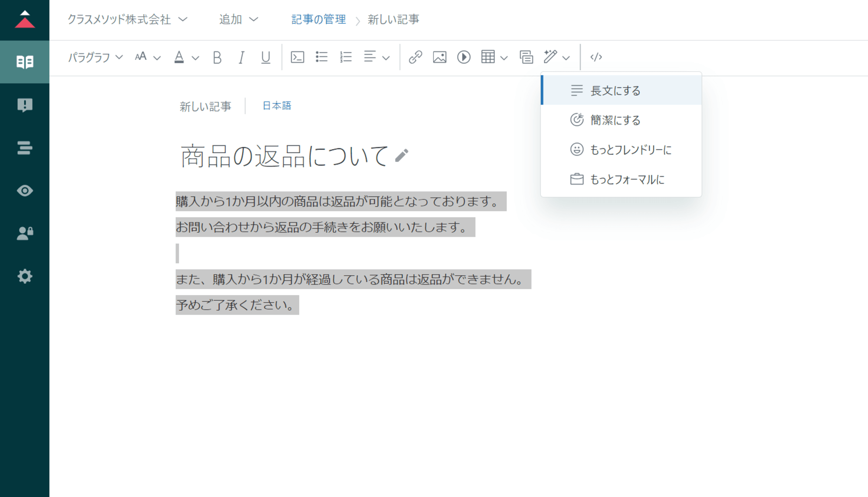This screenshot has height=497, width=868.
Task: Insert a video
Action: [x=464, y=57]
